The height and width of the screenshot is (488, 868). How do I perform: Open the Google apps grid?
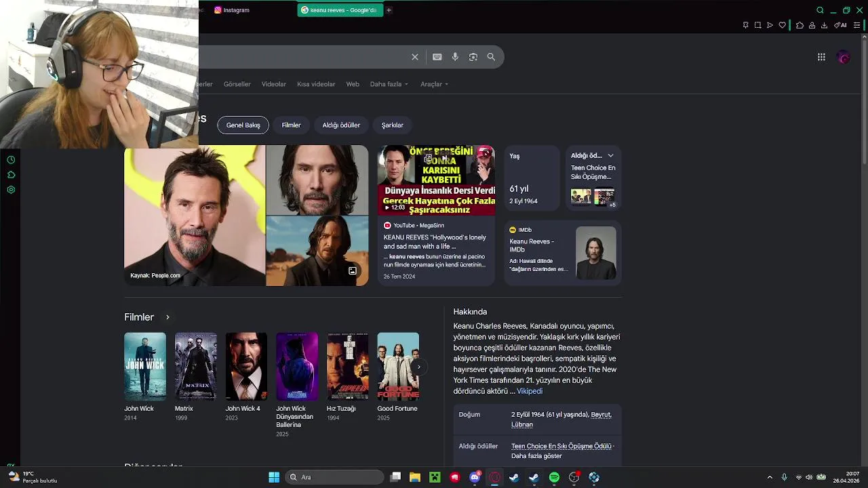821,57
